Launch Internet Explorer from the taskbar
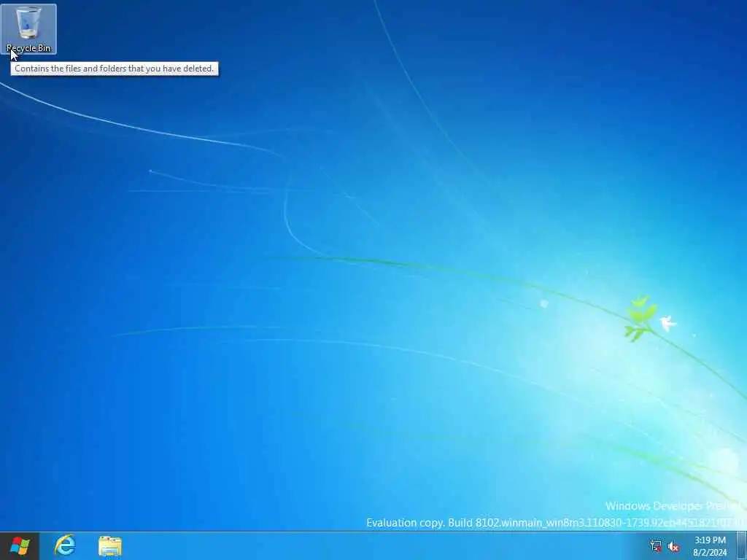Viewport: 747px width, 560px height. pyautogui.click(x=65, y=545)
